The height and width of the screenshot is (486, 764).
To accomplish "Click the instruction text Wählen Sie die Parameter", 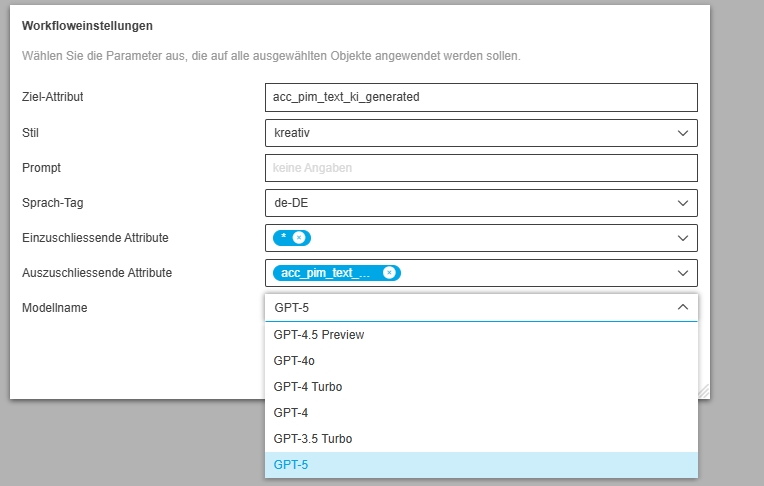I will [x=271, y=56].
